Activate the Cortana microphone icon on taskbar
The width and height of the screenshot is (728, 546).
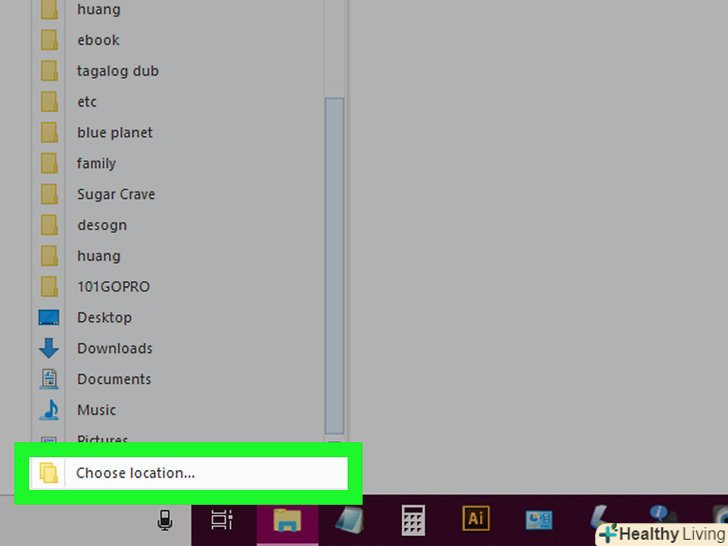coord(165,520)
